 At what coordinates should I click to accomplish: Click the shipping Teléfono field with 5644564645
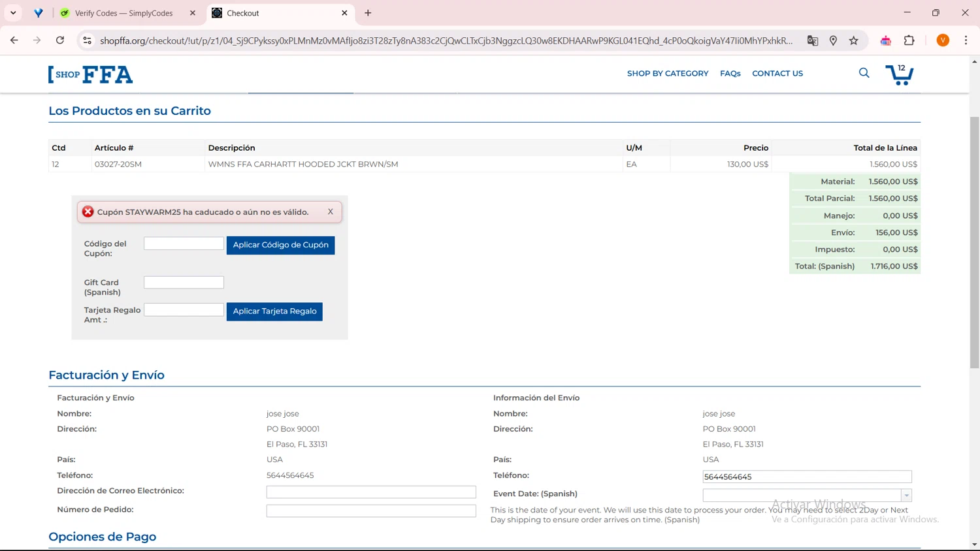click(x=807, y=477)
